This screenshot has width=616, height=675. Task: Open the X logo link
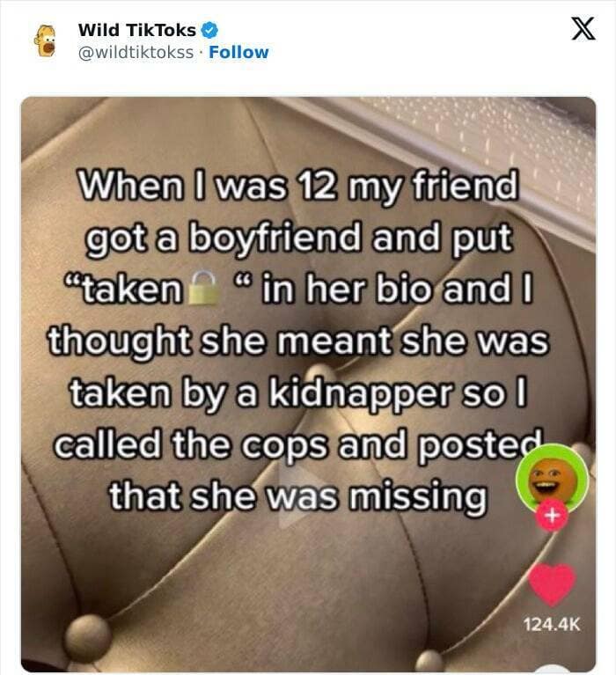pos(583,28)
